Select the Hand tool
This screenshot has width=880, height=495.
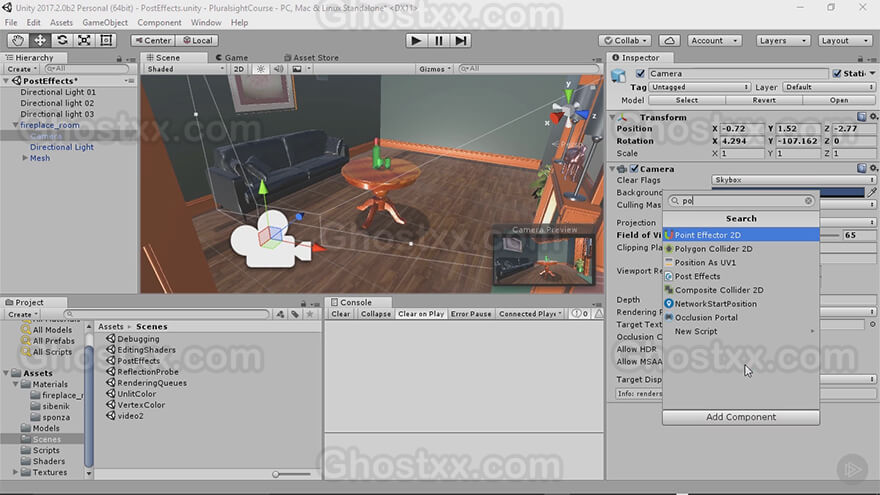(x=18, y=40)
